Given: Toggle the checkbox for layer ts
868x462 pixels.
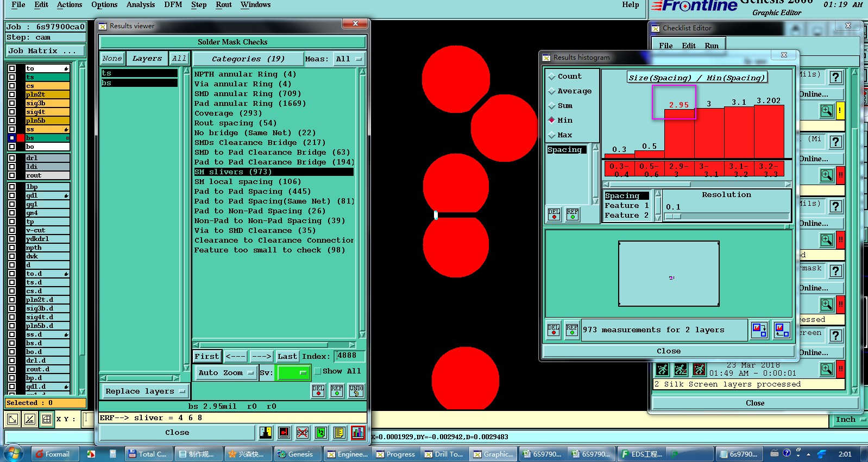Looking at the screenshot, I should point(12,77).
